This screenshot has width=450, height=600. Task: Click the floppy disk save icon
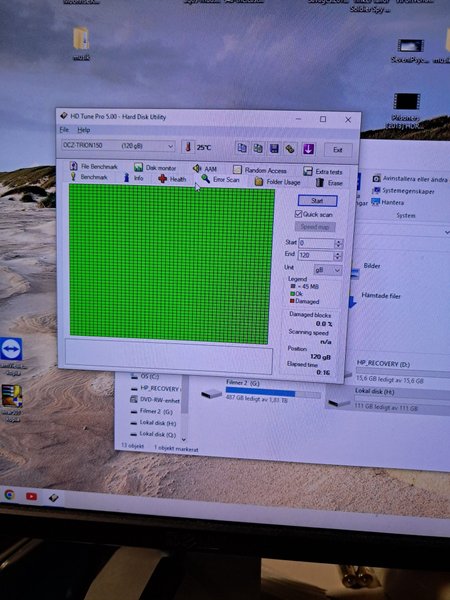tap(274, 148)
